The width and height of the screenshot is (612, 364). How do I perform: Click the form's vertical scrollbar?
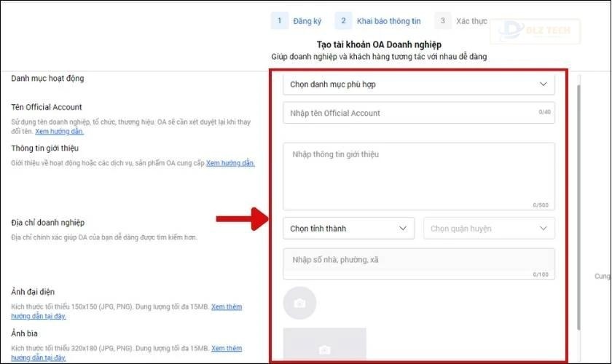click(x=578, y=204)
